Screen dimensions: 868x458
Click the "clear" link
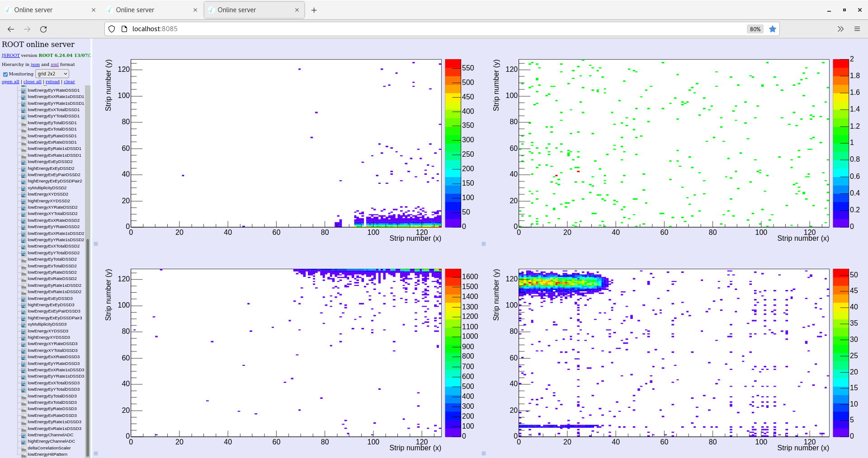[69, 82]
